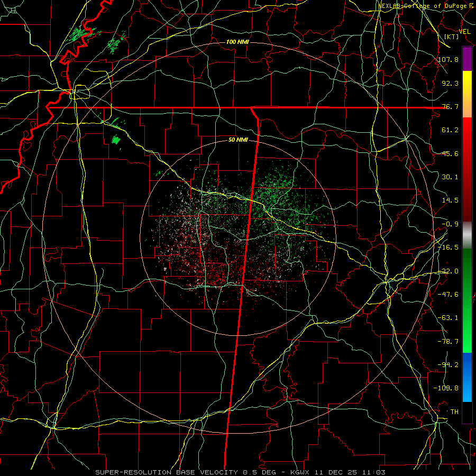Click the 11 DEC 25 date text
This screenshot has height=476, width=476.
(x=336, y=472)
